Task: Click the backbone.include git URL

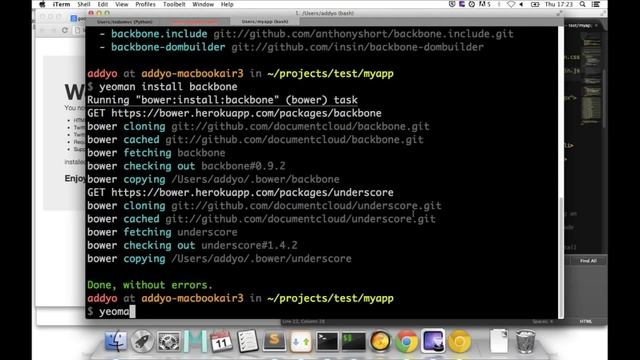Action: [363, 33]
